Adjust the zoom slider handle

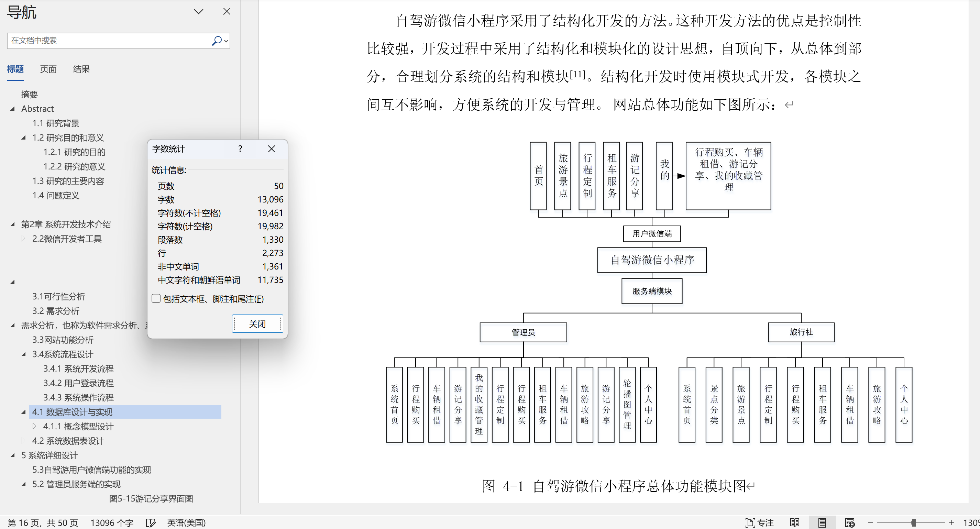[913, 522]
